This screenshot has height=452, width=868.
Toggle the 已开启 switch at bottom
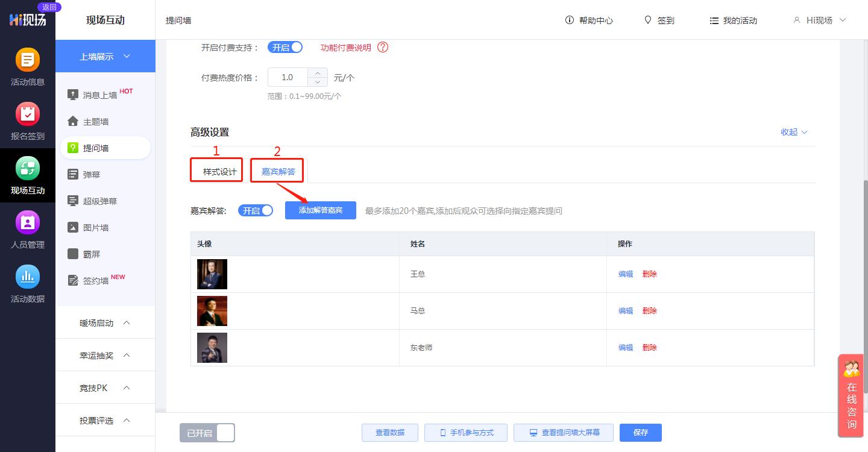[207, 433]
